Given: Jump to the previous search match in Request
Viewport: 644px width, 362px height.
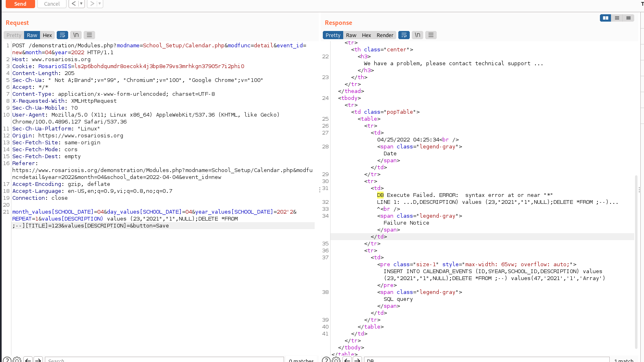Looking at the screenshot, I should (x=28, y=360).
